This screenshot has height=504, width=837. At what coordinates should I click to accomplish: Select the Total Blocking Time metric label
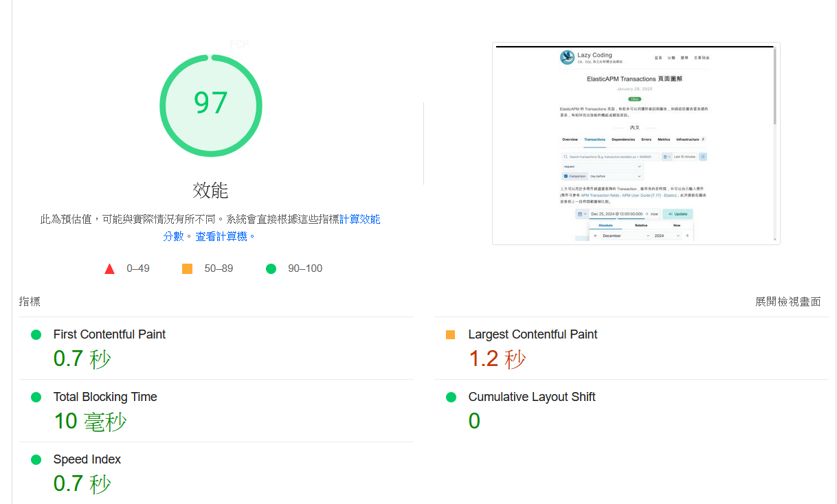[x=105, y=397]
